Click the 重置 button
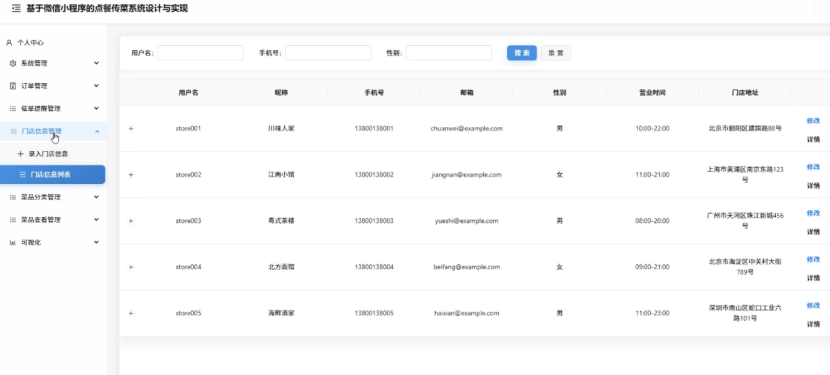The image size is (830, 375). tap(556, 53)
